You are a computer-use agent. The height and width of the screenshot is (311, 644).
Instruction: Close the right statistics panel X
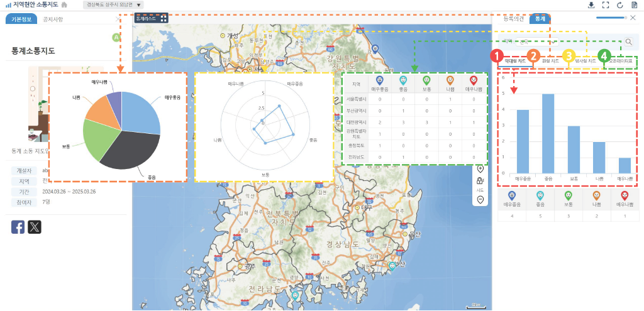633,18
